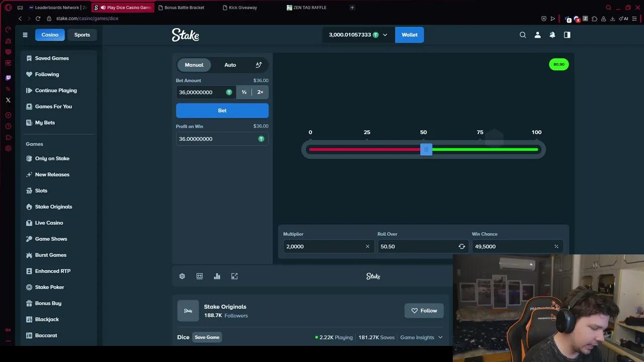Double the bet amount with 2×

pos(260,93)
